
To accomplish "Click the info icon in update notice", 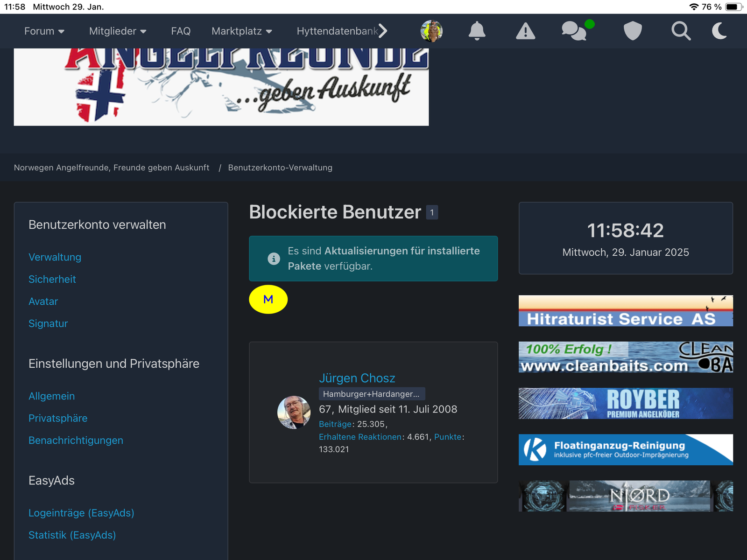I will [274, 259].
